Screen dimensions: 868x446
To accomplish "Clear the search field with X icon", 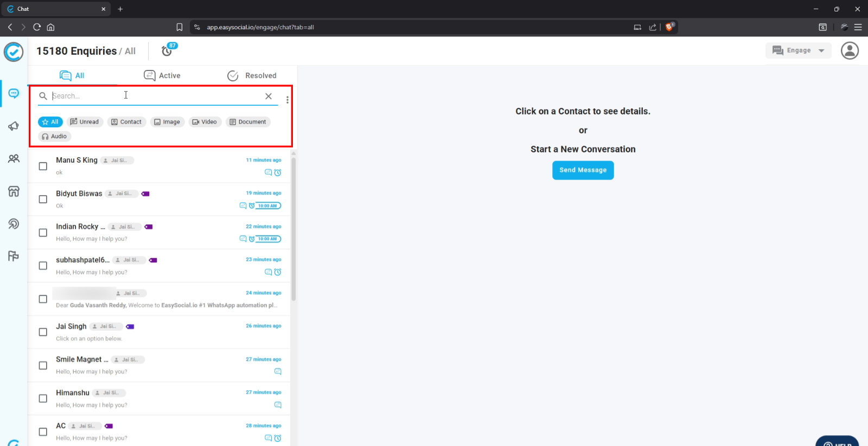I will pos(269,96).
